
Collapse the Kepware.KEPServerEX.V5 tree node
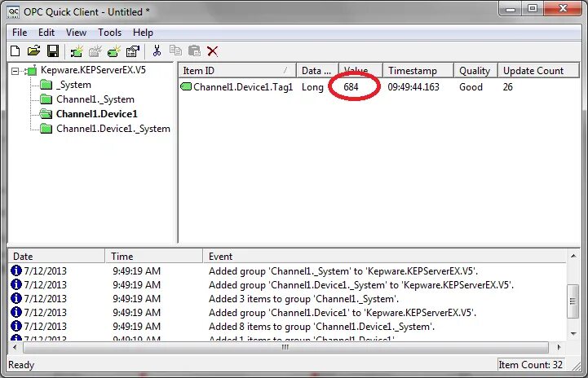(x=15, y=71)
